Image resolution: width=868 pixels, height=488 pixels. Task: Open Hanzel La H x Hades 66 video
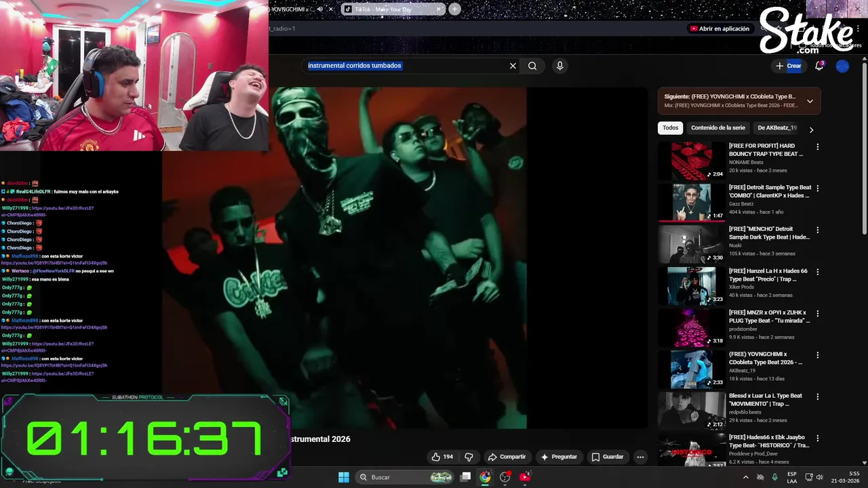pos(768,274)
